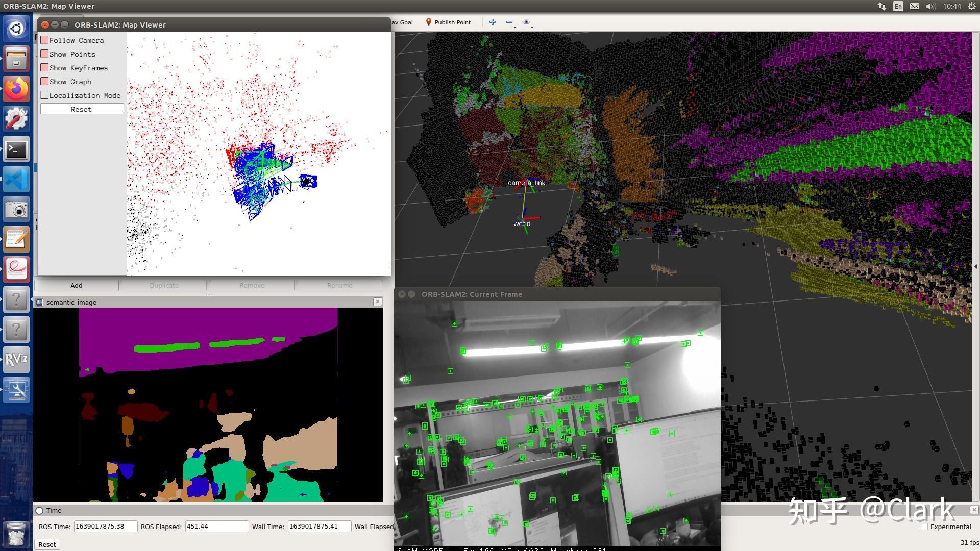This screenshot has height=551, width=980.
Task: Select the Publish Point tool
Action: [448, 22]
